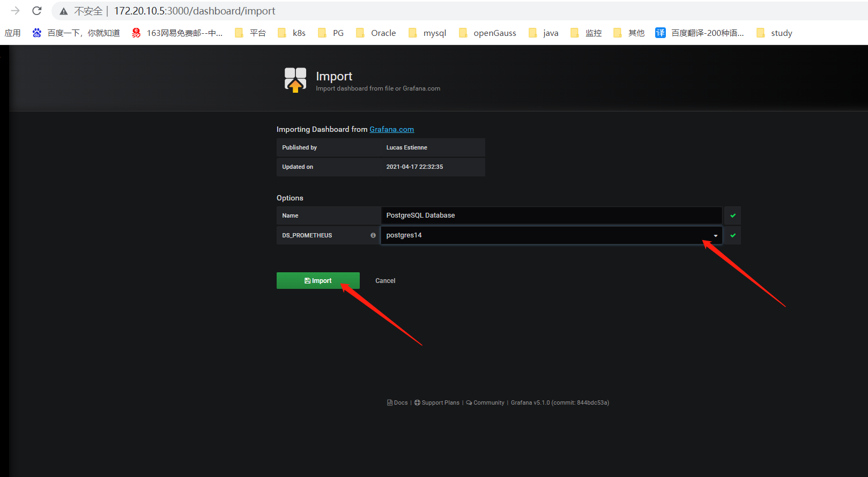The height and width of the screenshot is (477, 868).
Task: Click the green Import button
Action: [x=318, y=281]
